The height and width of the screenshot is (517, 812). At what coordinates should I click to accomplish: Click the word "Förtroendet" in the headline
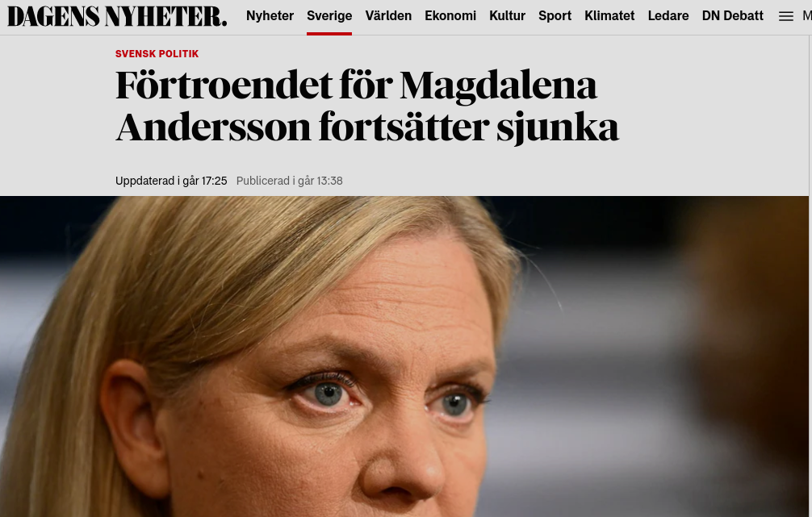pyautogui.click(x=224, y=85)
